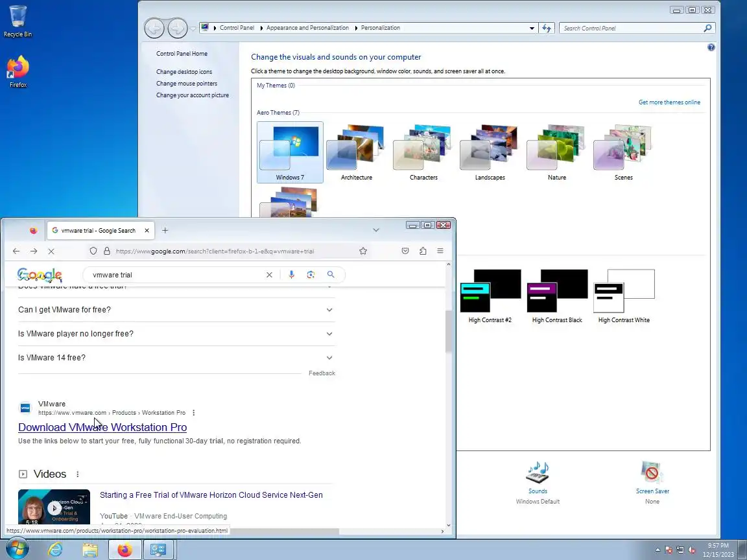The image size is (747, 560).
Task: View site security padlock info in Firefox
Action: click(107, 251)
